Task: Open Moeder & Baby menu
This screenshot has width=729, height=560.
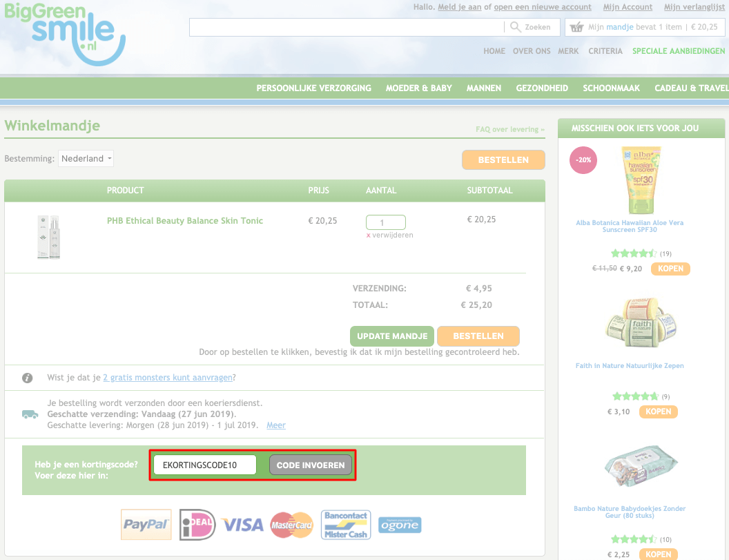Action: (x=419, y=88)
